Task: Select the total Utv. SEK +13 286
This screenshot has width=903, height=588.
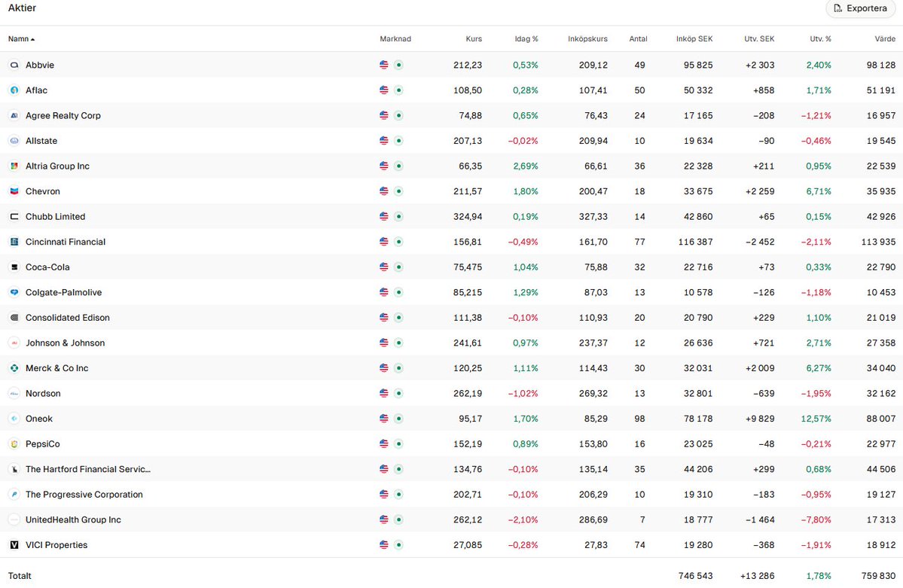Action: (758, 576)
